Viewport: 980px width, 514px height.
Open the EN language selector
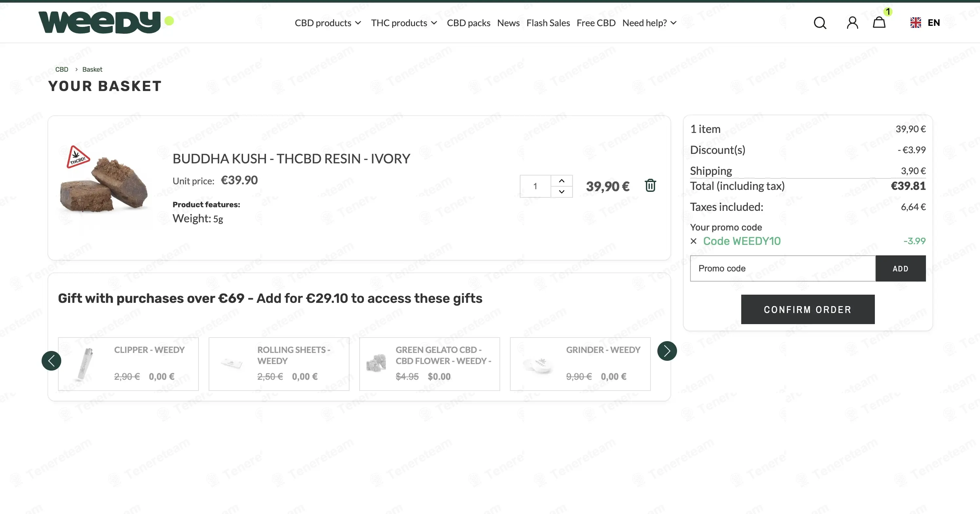(933, 23)
